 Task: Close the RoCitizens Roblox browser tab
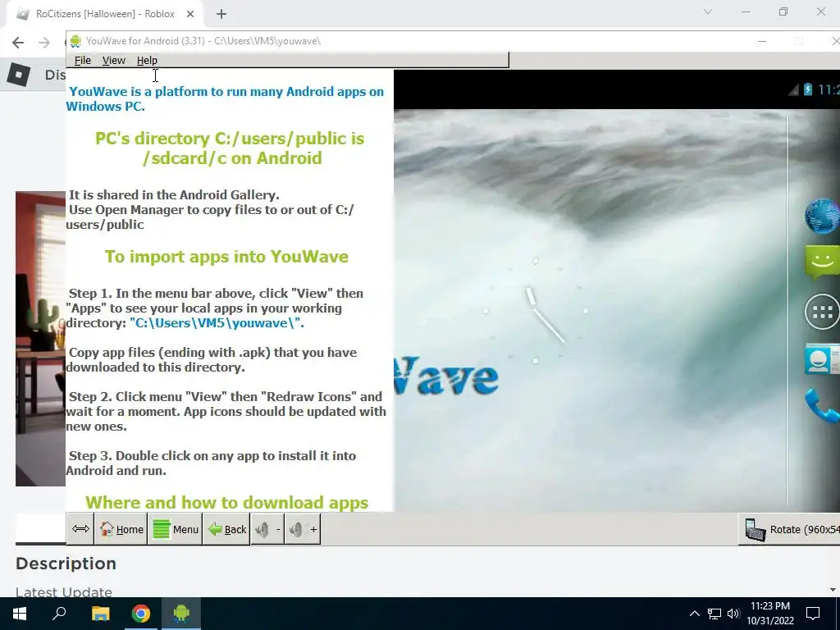click(x=190, y=14)
